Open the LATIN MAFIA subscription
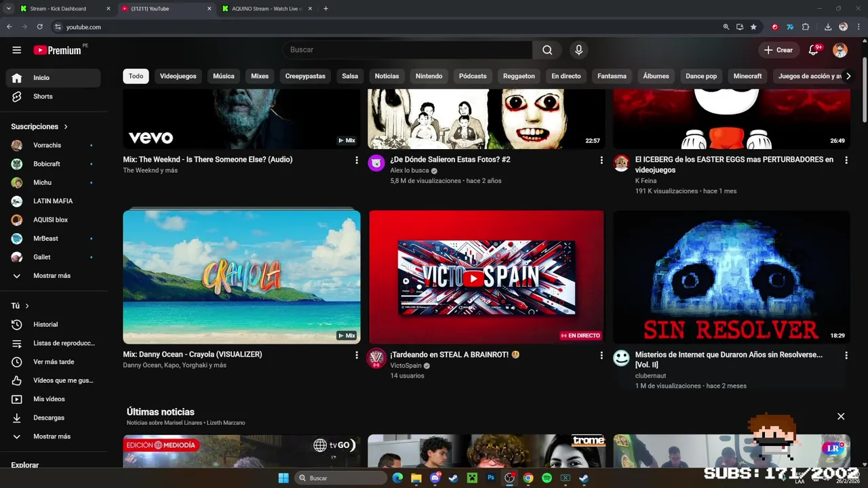This screenshot has height=488, width=868. click(x=53, y=201)
